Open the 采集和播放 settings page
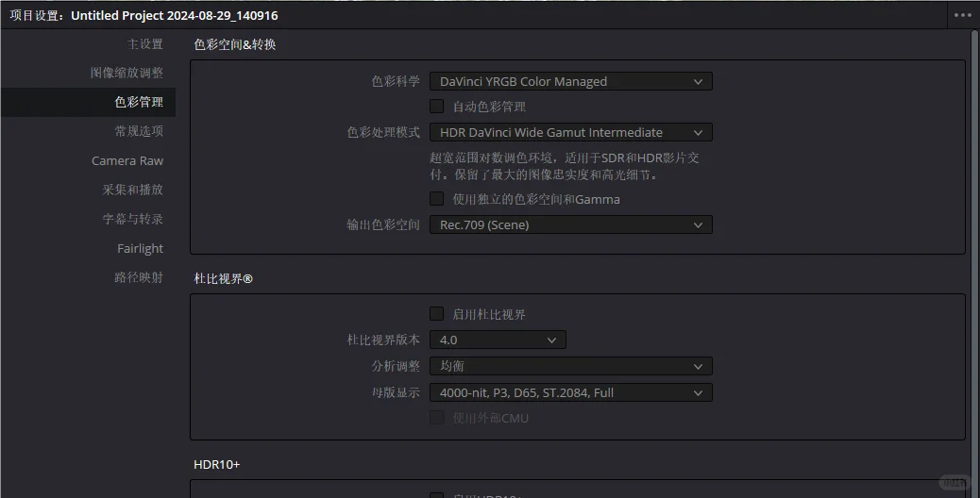The height and width of the screenshot is (498, 980). [x=132, y=189]
